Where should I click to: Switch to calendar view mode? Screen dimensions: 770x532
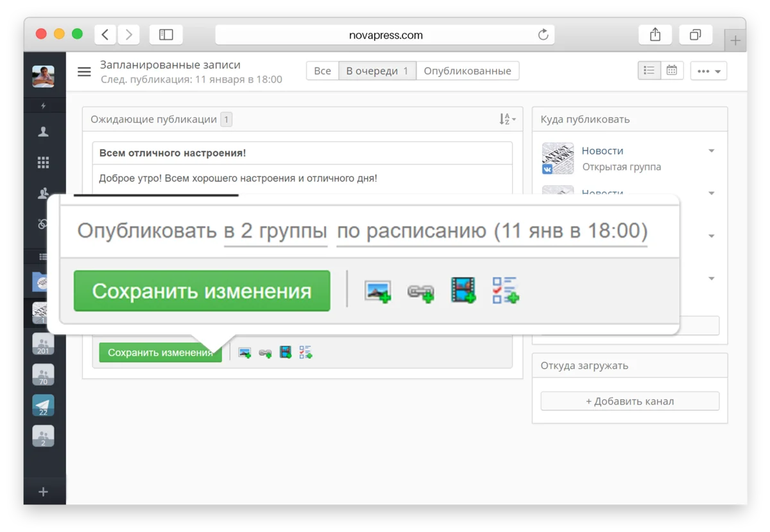[x=672, y=71]
